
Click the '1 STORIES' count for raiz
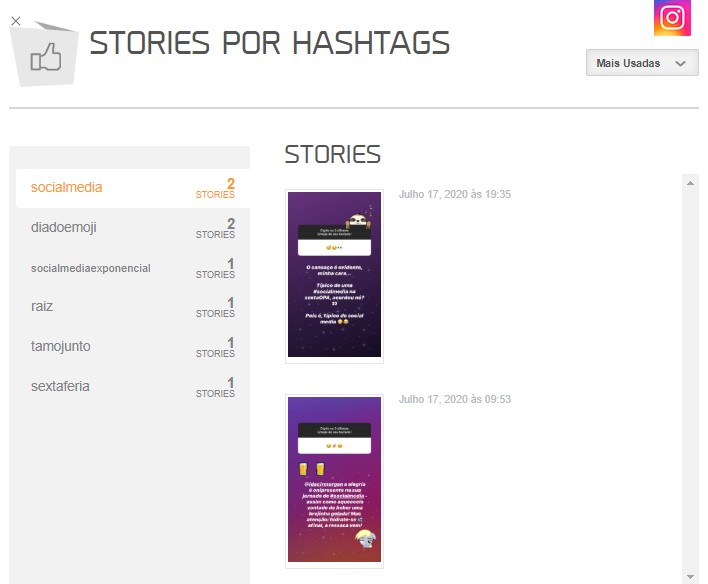(x=215, y=307)
